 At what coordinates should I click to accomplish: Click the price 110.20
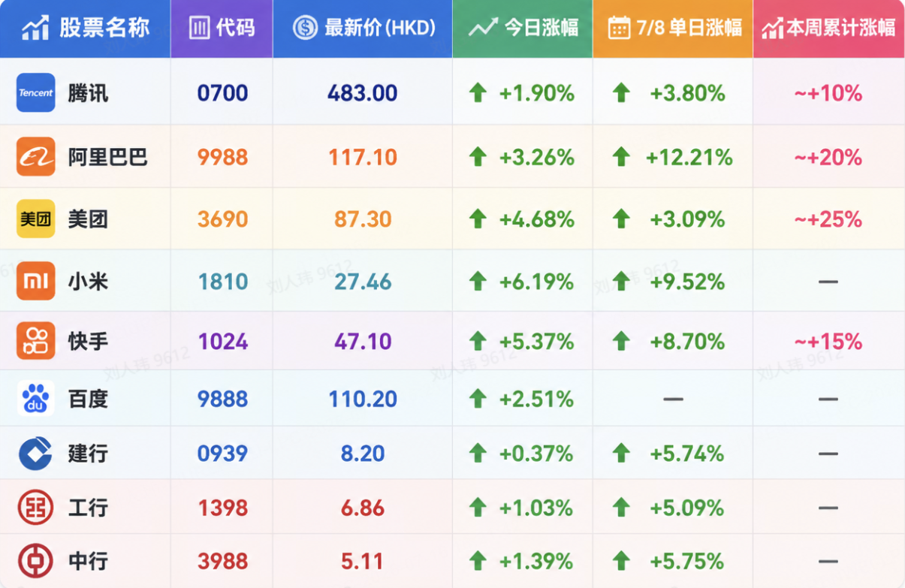(x=363, y=398)
